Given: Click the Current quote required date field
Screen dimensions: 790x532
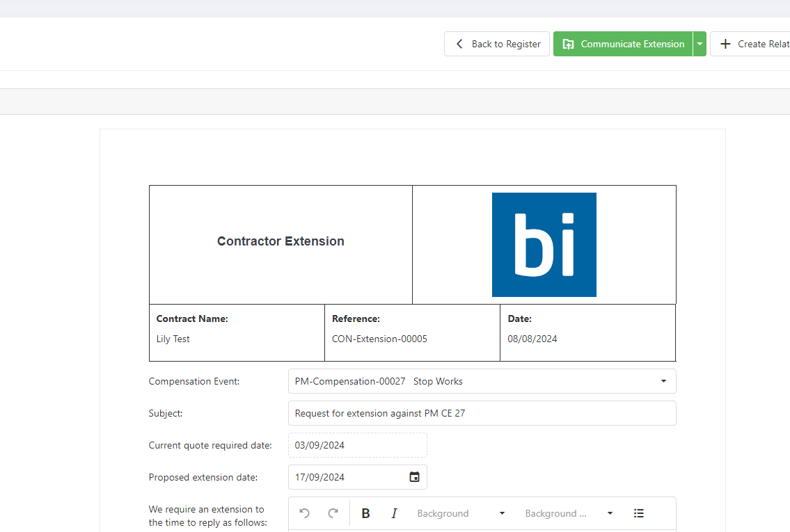Looking at the screenshot, I should (x=358, y=445).
